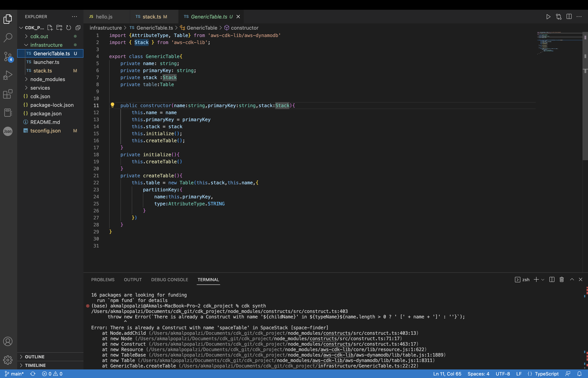Screen dimensions: 588x378
Task: Kill terminal with trash icon
Action: 562,280
